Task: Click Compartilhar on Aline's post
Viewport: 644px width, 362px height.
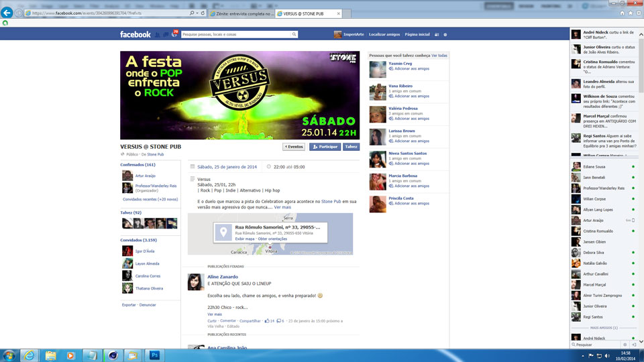Action: tap(250, 321)
